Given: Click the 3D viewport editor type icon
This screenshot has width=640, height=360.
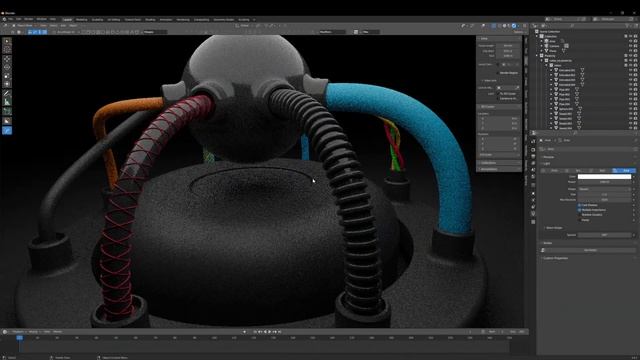Looking at the screenshot, I should tap(6, 26).
